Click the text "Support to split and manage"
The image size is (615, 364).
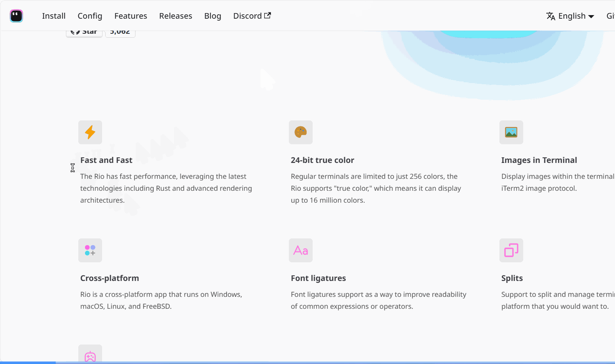click(x=558, y=300)
